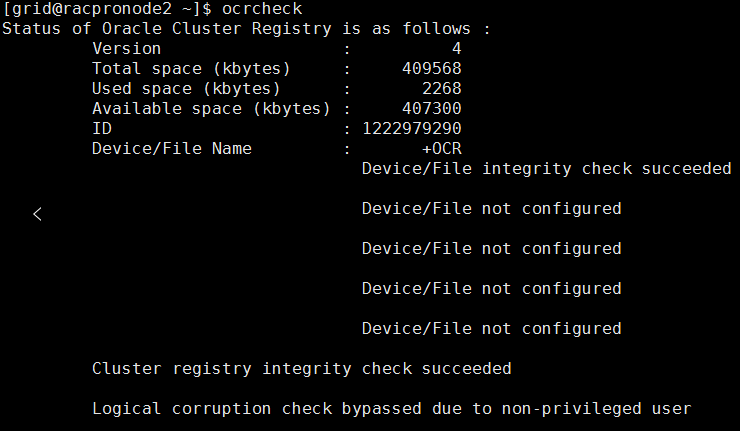The image size is (740, 431).
Task: Click the +OCR device name value
Action: (x=441, y=149)
